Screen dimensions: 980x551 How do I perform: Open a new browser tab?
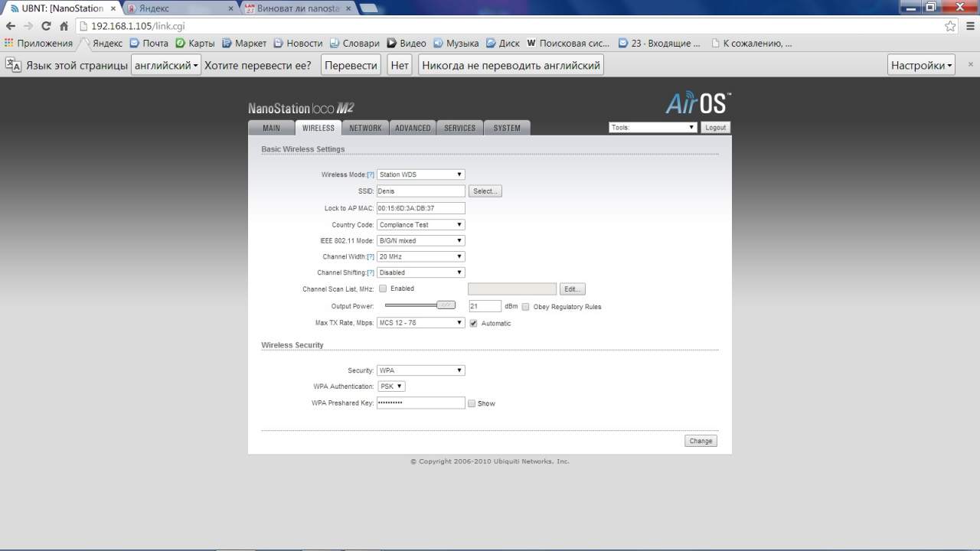368,8
